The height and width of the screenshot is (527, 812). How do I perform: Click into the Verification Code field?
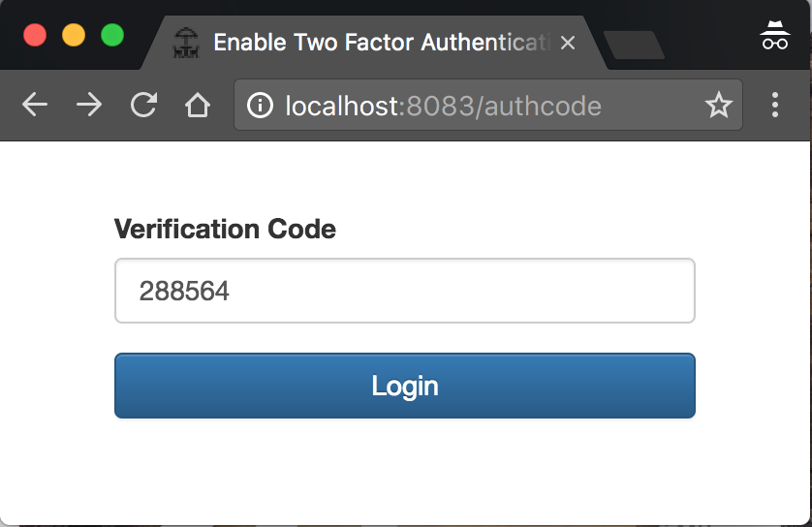click(405, 291)
